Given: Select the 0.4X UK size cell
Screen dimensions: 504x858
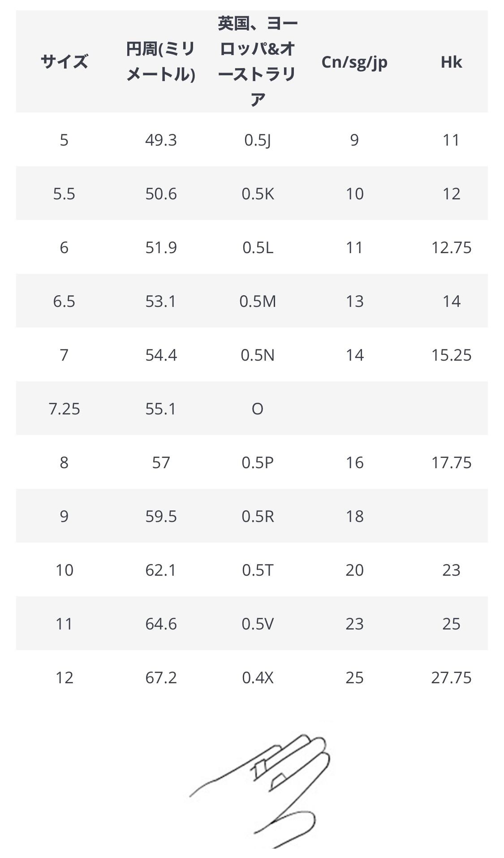Looking at the screenshot, I should click(x=258, y=678).
